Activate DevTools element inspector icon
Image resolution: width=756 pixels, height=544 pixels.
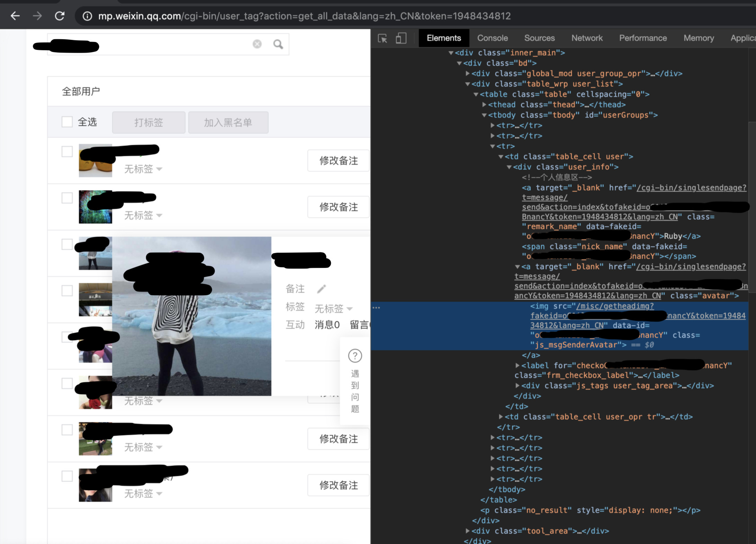point(382,38)
